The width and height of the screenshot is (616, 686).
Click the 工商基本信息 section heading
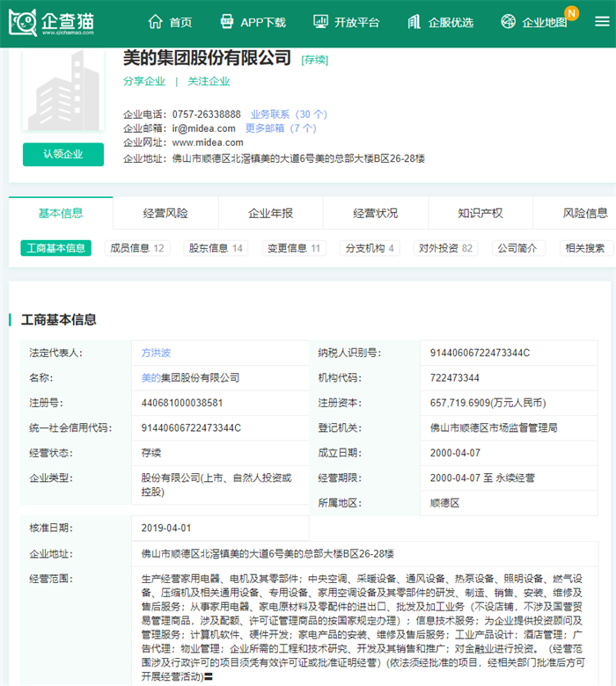pyautogui.click(x=59, y=320)
